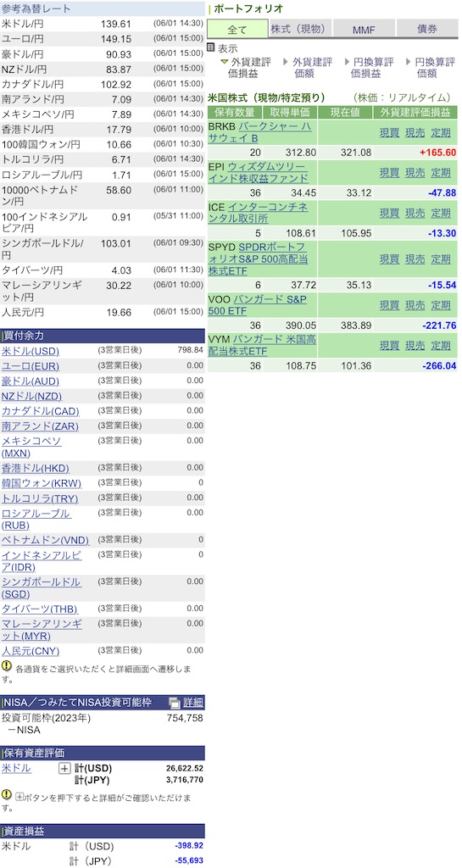Open インドネシアルピア(IDR) buying power link
Screen dimensions: 462x868
[42, 561]
